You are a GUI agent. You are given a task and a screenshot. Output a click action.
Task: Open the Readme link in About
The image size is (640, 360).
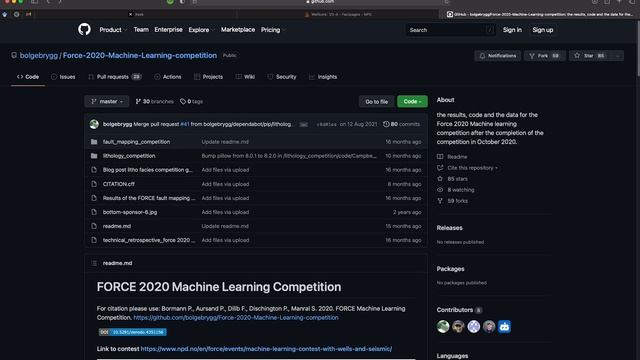pyautogui.click(x=452, y=157)
